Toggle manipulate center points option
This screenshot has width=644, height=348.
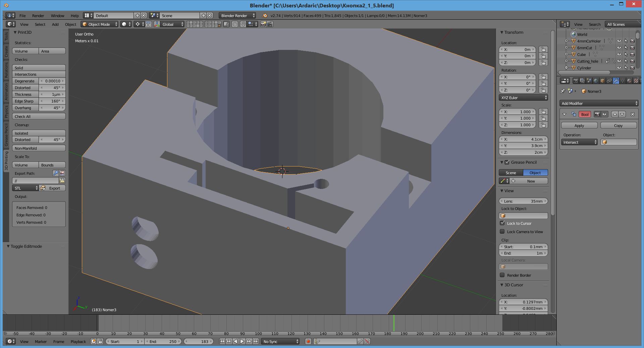148,24
